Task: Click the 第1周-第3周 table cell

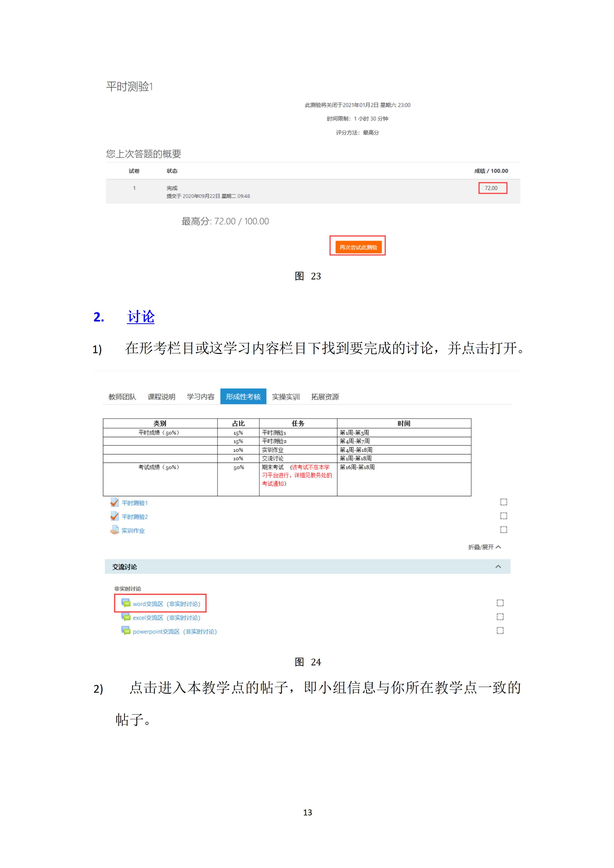Action: click(x=404, y=433)
